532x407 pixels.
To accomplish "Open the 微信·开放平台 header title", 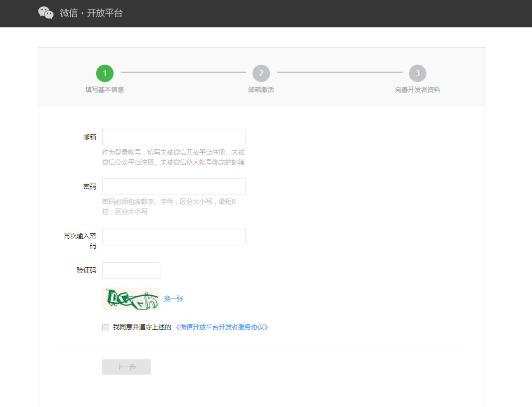I will [91, 13].
